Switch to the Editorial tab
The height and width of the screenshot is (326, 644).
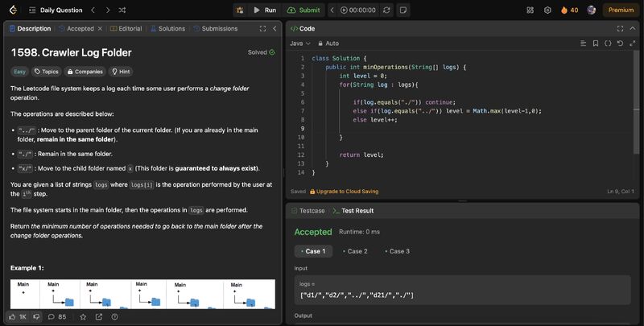point(125,28)
